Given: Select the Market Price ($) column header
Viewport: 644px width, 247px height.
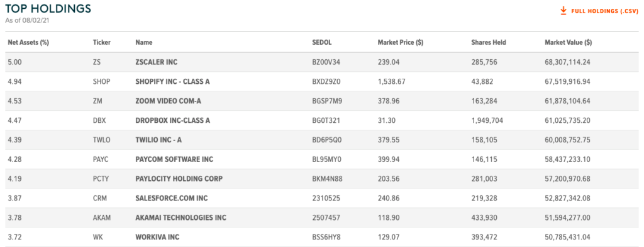Looking at the screenshot, I should (x=401, y=42).
